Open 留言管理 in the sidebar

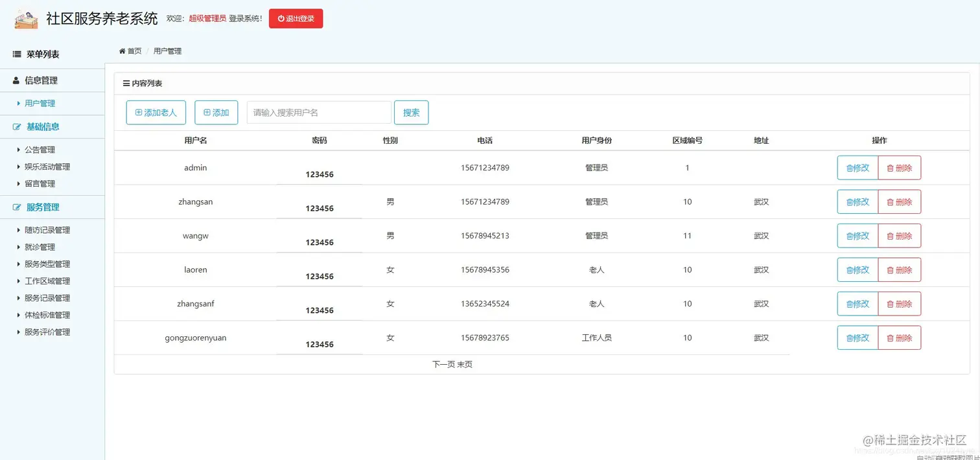40,183
